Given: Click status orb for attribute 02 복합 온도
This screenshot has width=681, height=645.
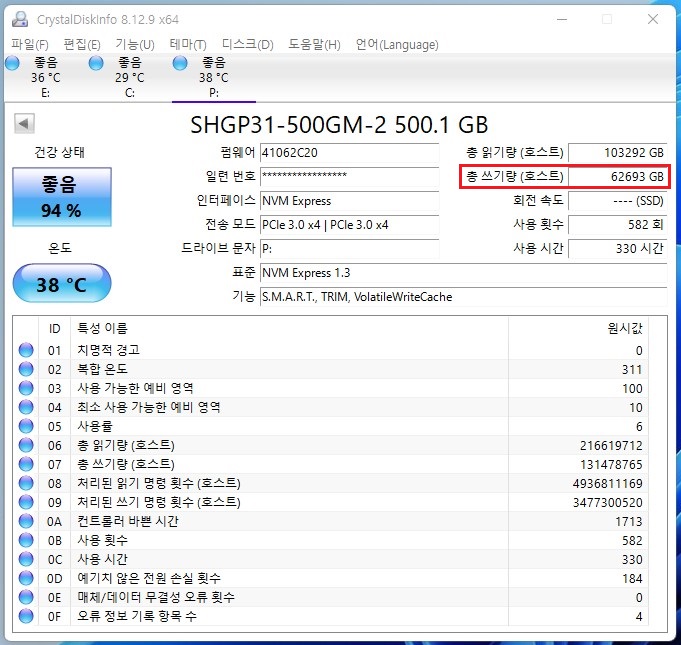Looking at the screenshot, I should (x=26, y=369).
